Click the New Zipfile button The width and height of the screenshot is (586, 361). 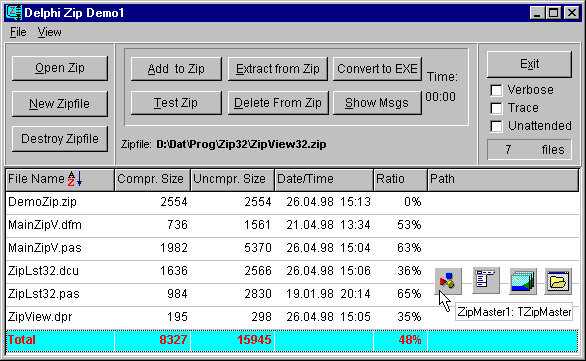(x=60, y=104)
